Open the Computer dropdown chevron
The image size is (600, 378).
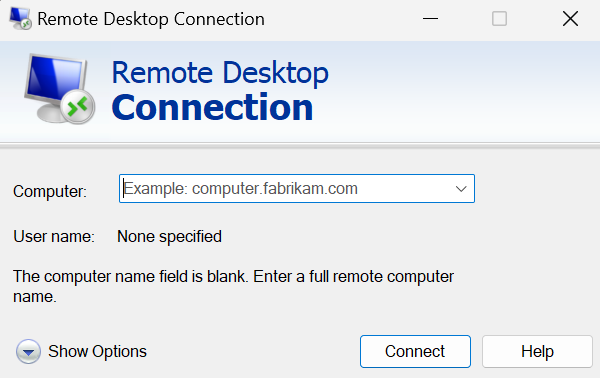pos(461,189)
